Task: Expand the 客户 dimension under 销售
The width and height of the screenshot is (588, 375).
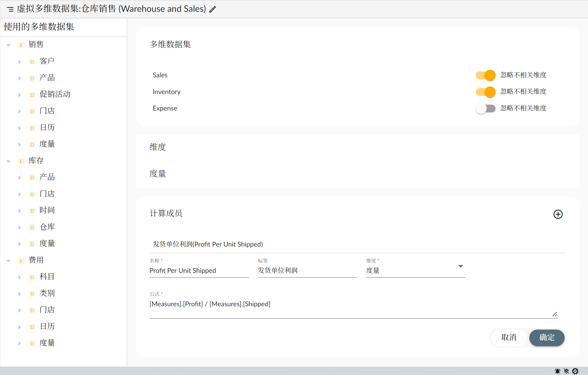Action: tap(19, 62)
